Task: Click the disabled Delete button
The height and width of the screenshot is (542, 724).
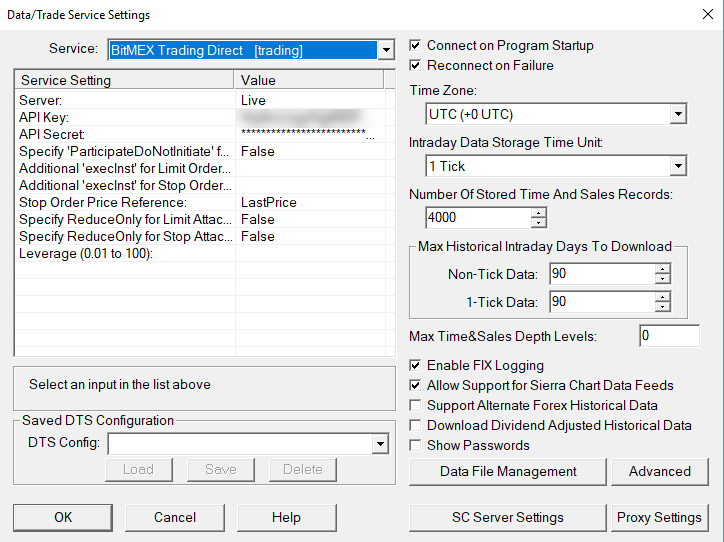Action: (x=303, y=470)
